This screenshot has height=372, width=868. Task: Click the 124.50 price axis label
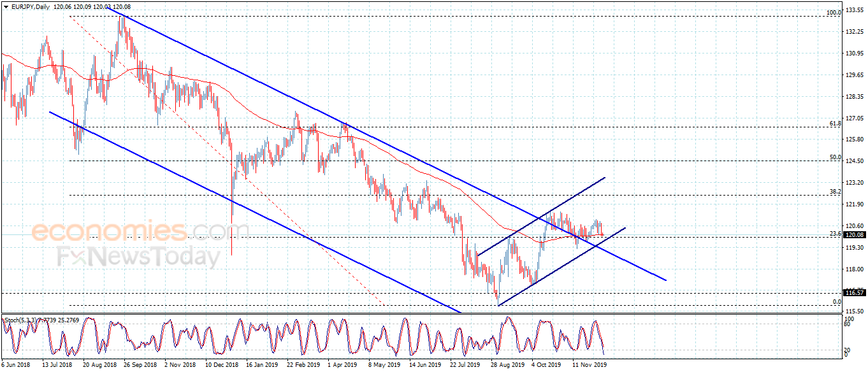tap(854, 161)
